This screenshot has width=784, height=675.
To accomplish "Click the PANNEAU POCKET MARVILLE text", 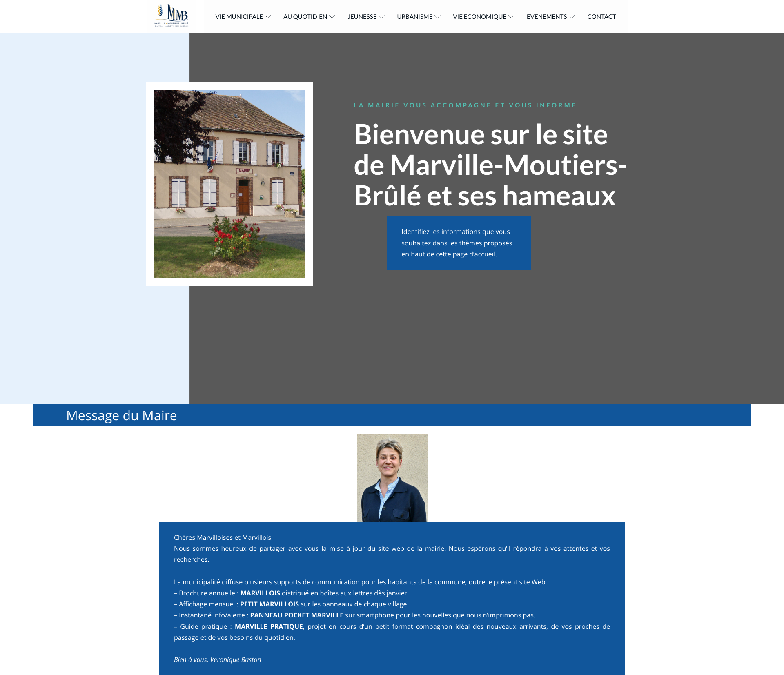I will tap(297, 615).
